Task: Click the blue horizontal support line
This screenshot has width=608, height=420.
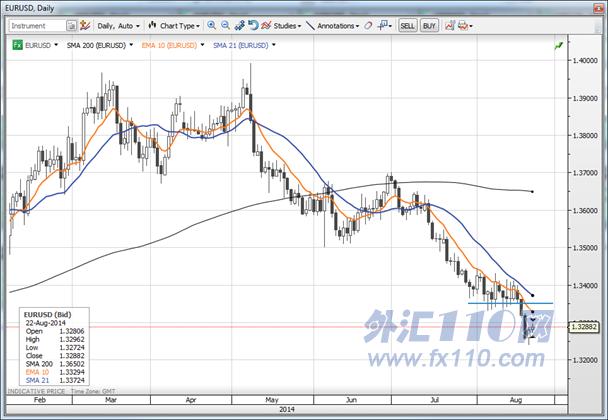Action: 510,303
